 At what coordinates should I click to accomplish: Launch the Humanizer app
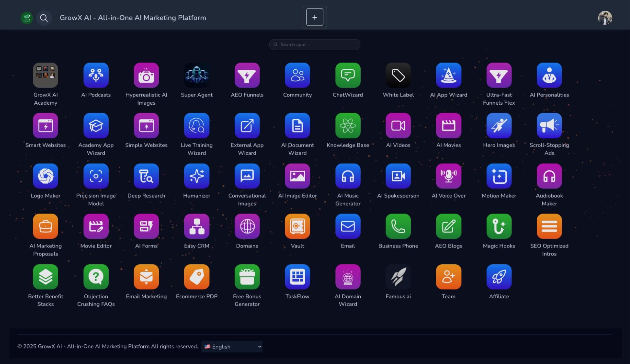pyautogui.click(x=197, y=176)
